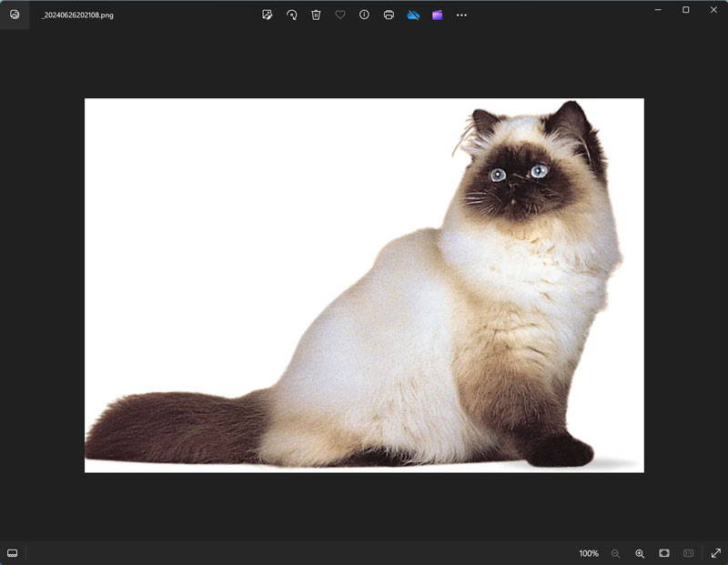
Task: Click the Photos app gallery icon
Action: [15, 15]
